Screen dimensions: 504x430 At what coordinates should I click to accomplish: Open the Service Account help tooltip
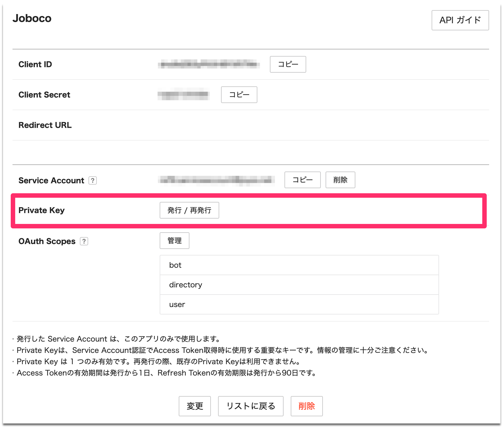(93, 180)
